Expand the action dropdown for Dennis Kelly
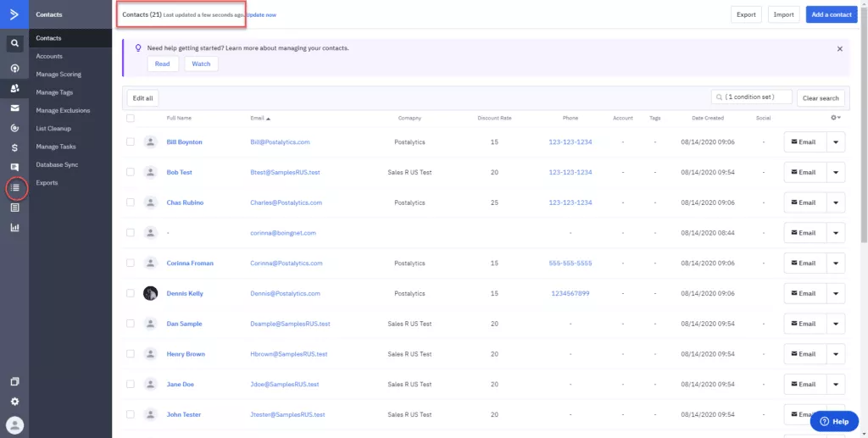Screen dimensions: 868x438 (x=836, y=294)
